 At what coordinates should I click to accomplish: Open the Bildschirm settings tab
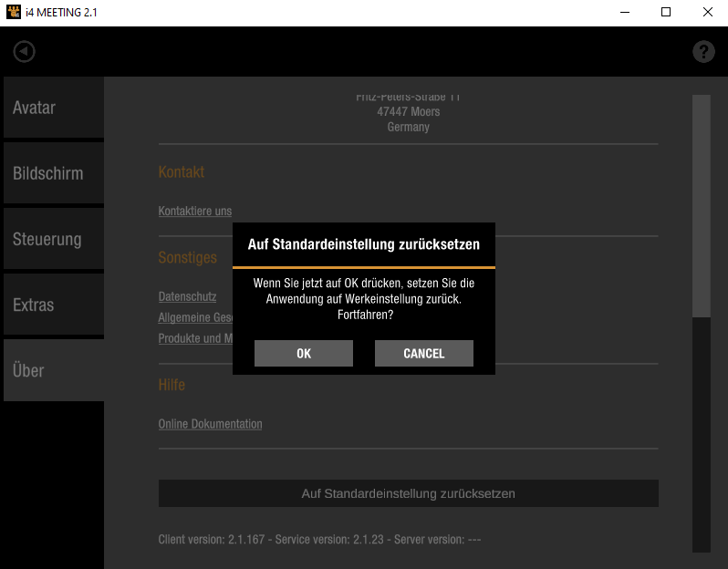click(x=53, y=173)
